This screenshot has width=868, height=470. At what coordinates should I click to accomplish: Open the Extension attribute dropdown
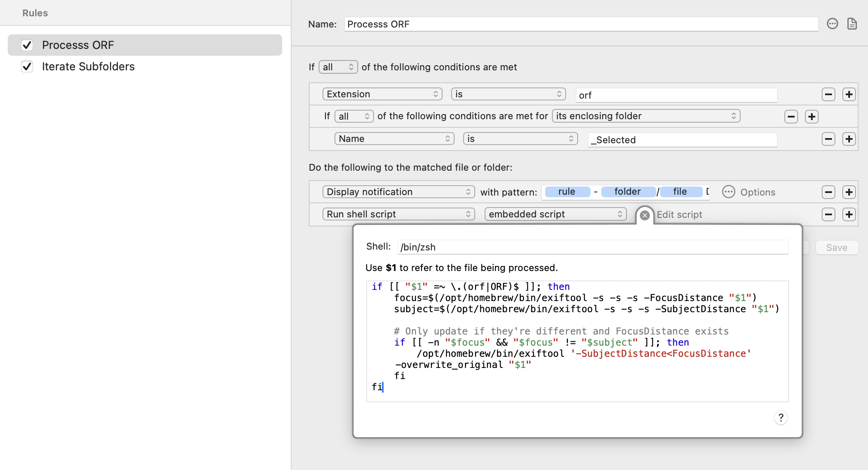[382, 94]
